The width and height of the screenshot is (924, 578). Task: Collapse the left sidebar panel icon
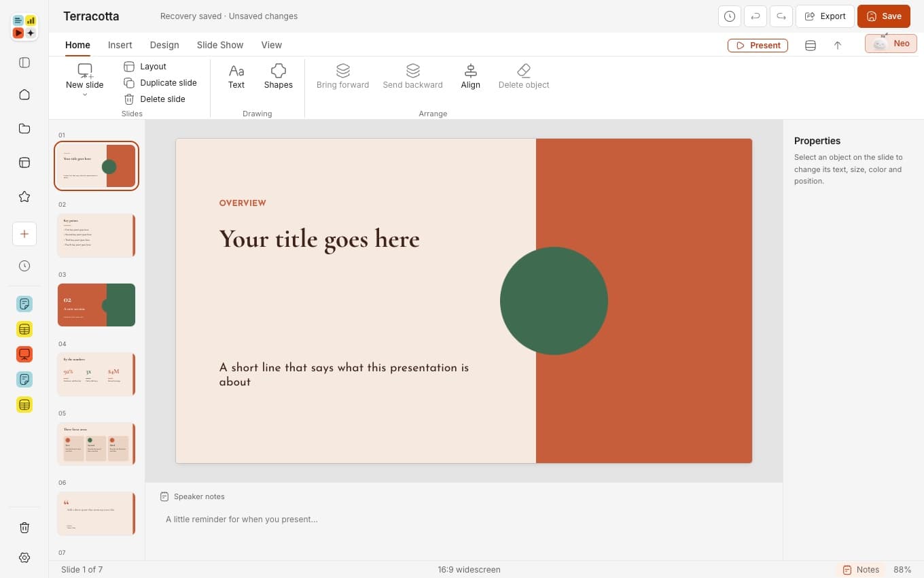(24, 63)
